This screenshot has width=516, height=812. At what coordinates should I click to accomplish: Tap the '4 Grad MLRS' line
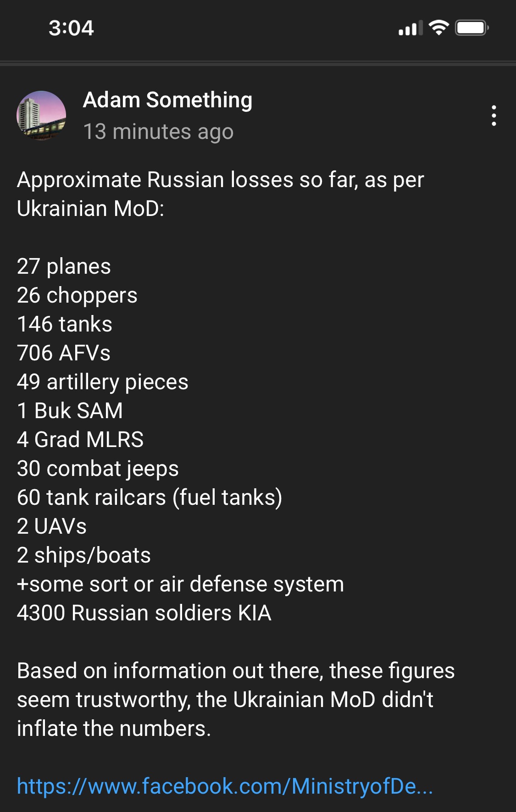tap(80, 440)
